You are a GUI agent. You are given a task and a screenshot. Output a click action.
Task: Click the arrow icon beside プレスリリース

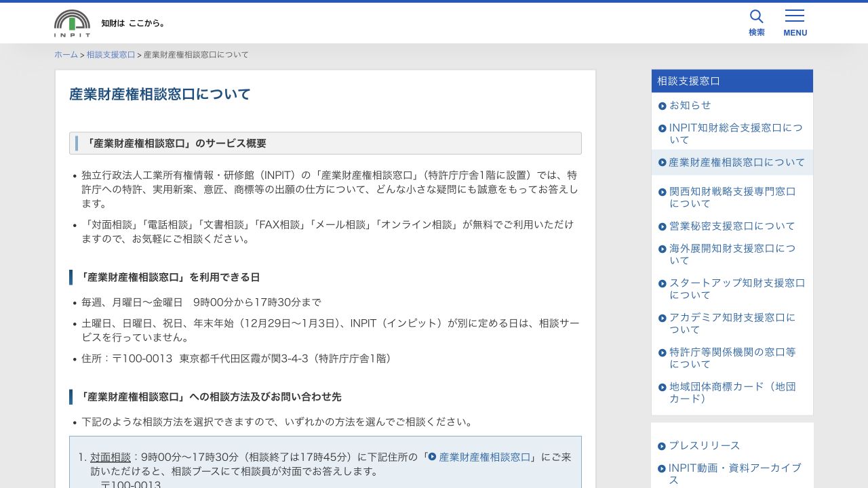click(663, 446)
